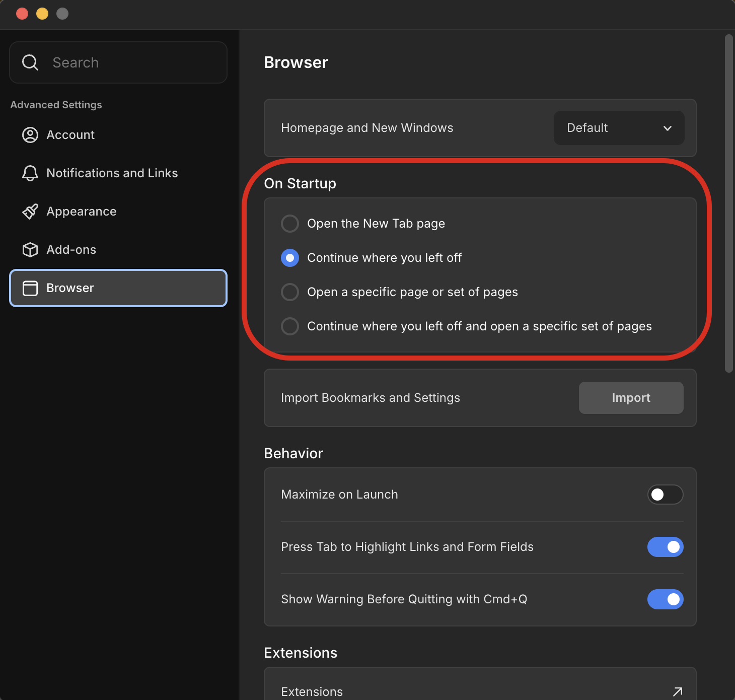Click 'Press Tab to Highlight Links and Form Fields' text
The image size is (735, 700).
(407, 547)
